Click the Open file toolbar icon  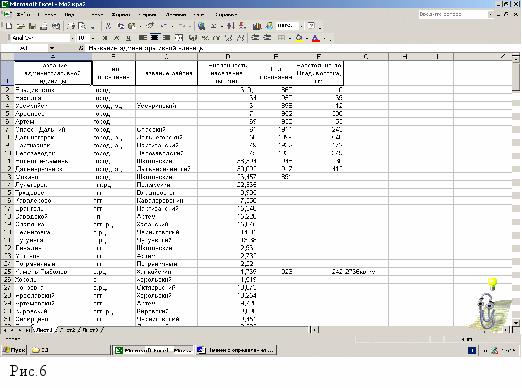(21, 26)
